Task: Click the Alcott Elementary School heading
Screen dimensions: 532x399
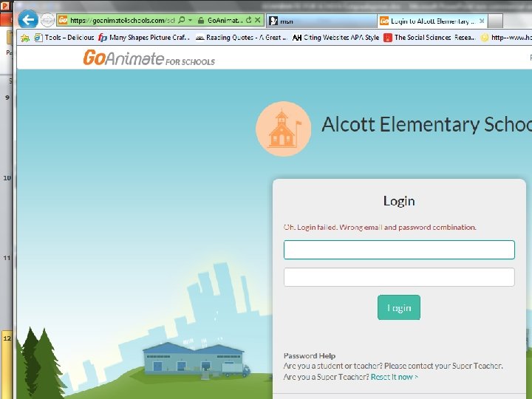Action: (x=426, y=124)
